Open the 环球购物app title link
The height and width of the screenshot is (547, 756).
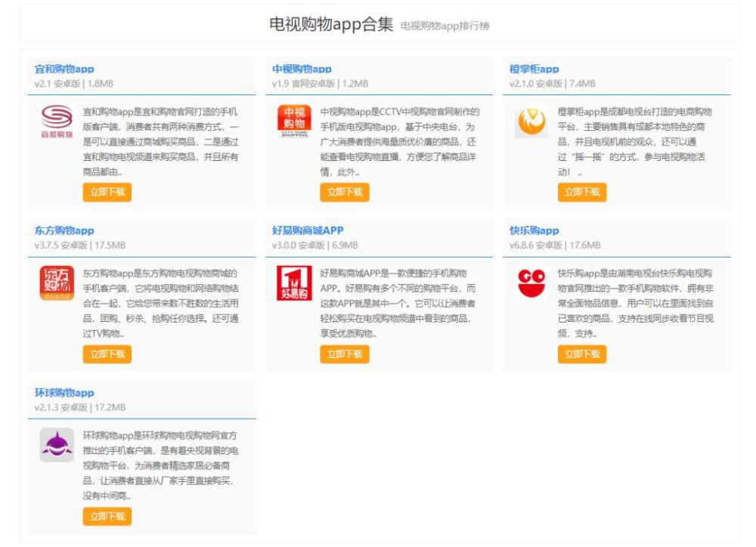click(64, 393)
